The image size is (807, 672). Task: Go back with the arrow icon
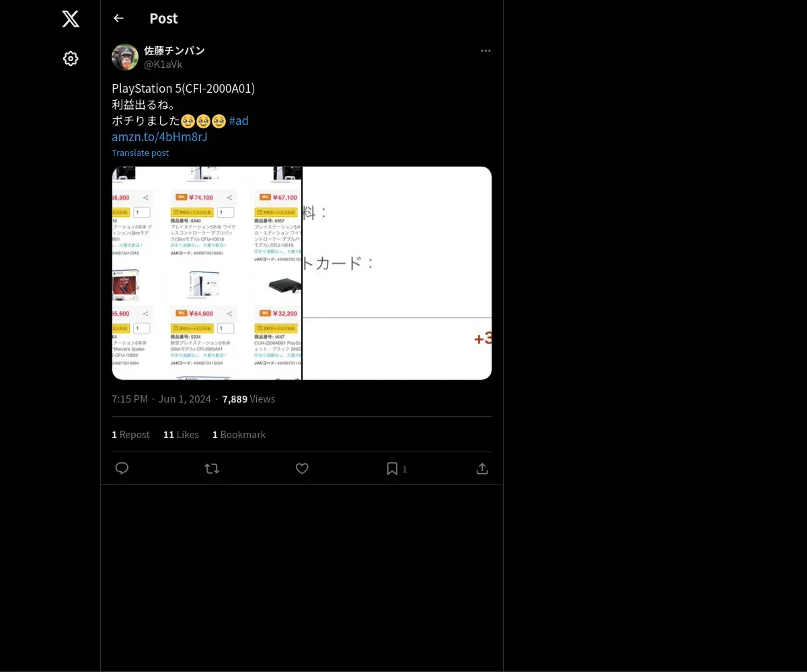coord(118,18)
